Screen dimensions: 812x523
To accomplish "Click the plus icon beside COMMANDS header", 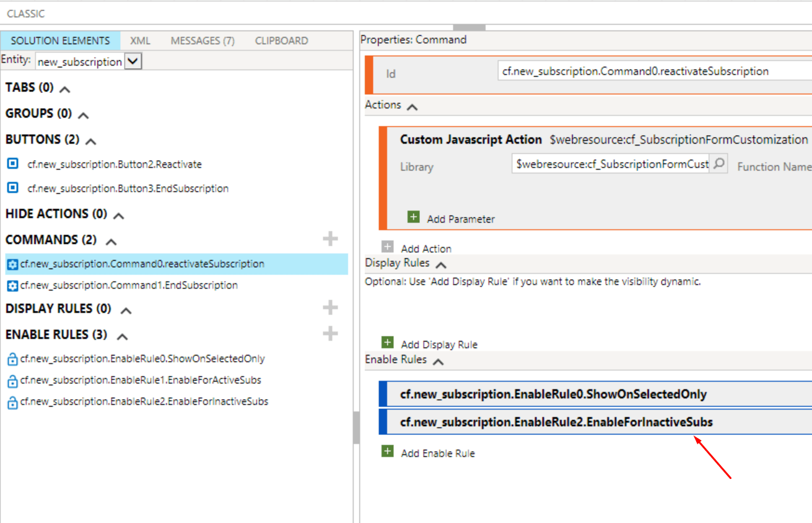I will click(x=330, y=239).
